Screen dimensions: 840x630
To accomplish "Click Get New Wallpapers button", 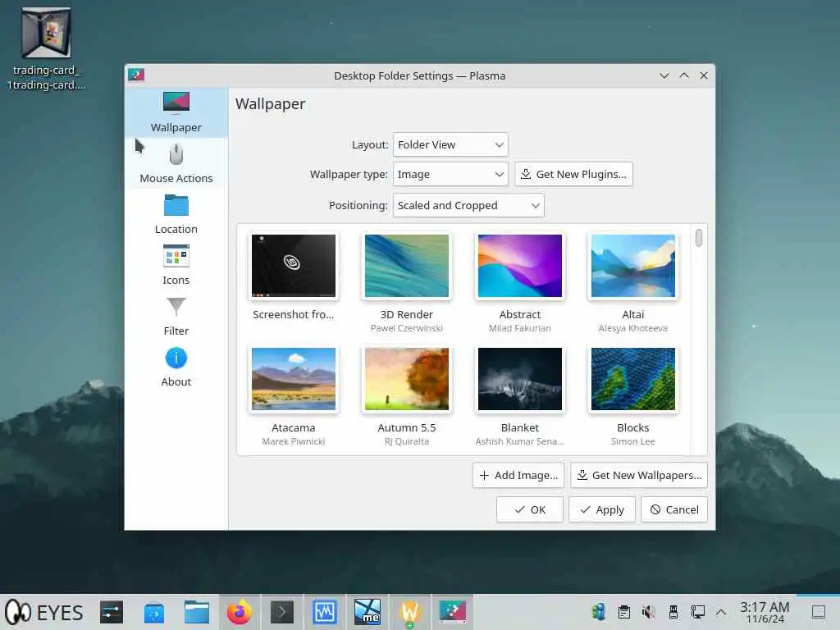I will tap(638, 475).
